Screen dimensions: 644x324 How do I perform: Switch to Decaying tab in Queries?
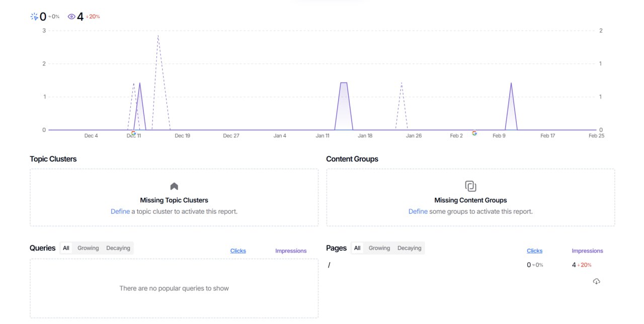[118, 248]
